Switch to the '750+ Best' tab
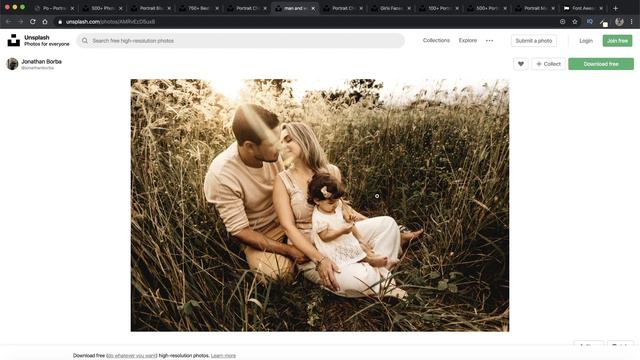The height and width of the screenshot is (360, 640). pyautogui.click(x=198, y=8)
